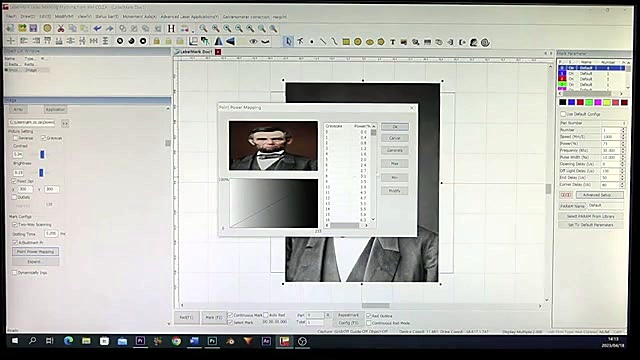Select the bitmap image import tool

tap(404, 42)
